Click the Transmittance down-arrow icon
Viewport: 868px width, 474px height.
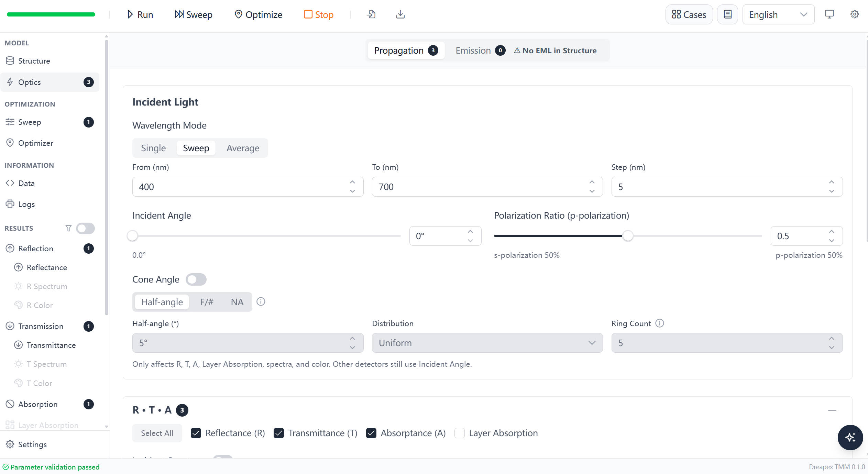(x=18, y=345)
